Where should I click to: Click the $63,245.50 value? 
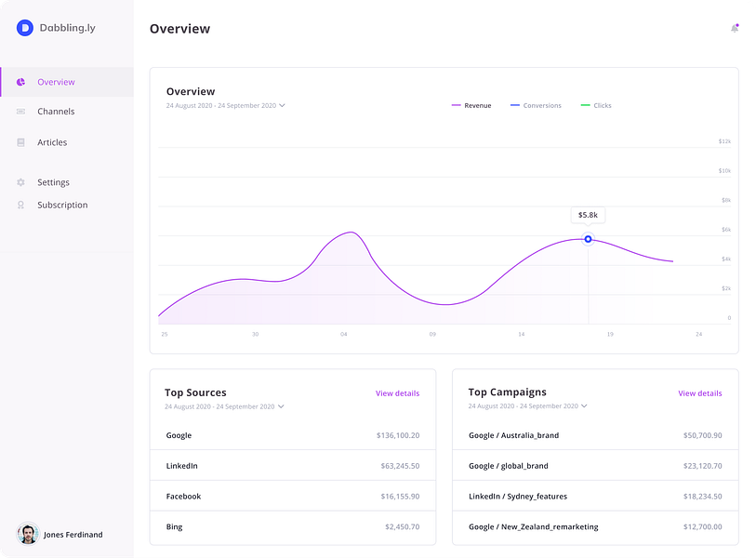tap(400, 466)
